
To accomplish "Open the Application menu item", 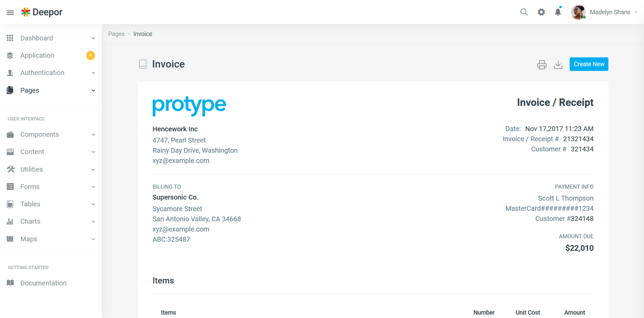I will tap(51, 56).
